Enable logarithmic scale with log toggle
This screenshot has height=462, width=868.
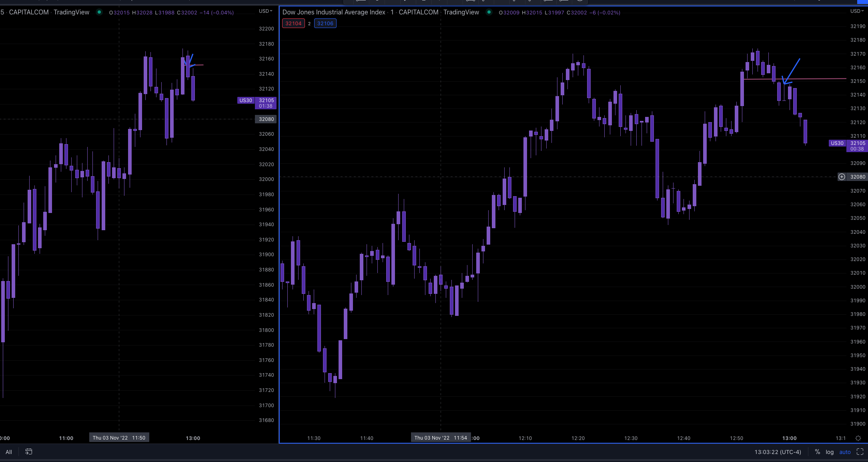(830, 452)
